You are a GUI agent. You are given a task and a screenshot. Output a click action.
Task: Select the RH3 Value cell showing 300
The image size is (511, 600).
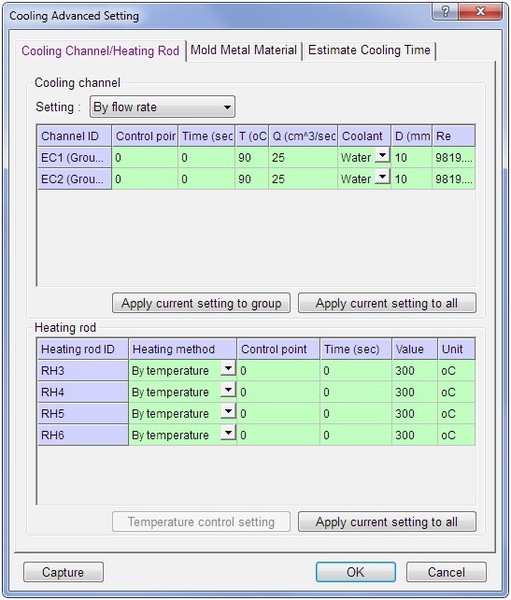415,370
